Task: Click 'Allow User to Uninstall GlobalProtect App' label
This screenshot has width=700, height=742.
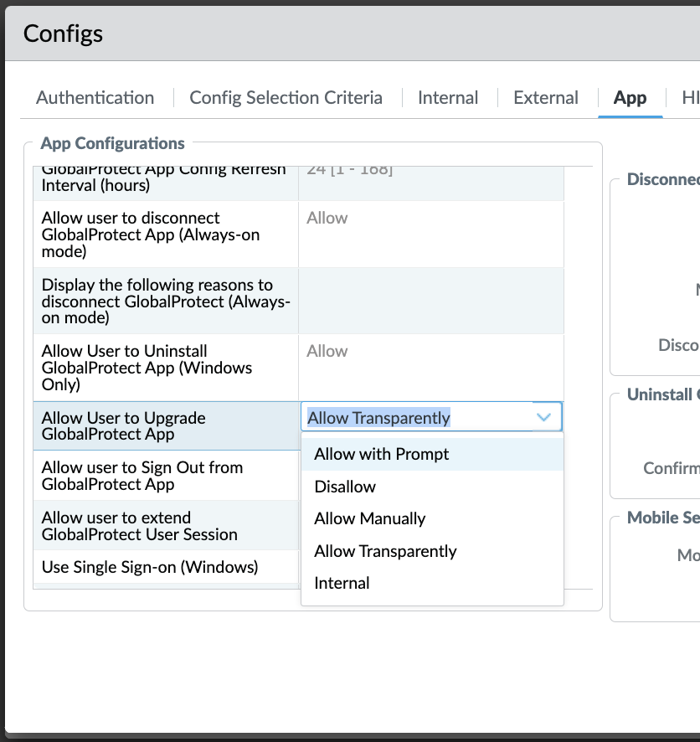Action: [147, 368]
